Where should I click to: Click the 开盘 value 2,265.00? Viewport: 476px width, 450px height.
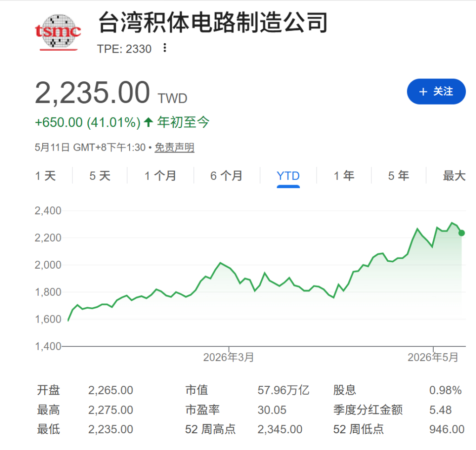tap(111, 390)
